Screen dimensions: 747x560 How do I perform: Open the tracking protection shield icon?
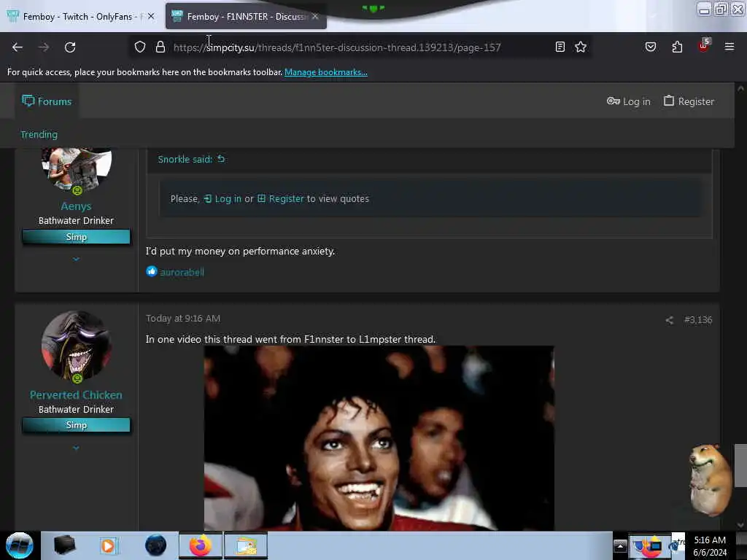click(139, 47)
